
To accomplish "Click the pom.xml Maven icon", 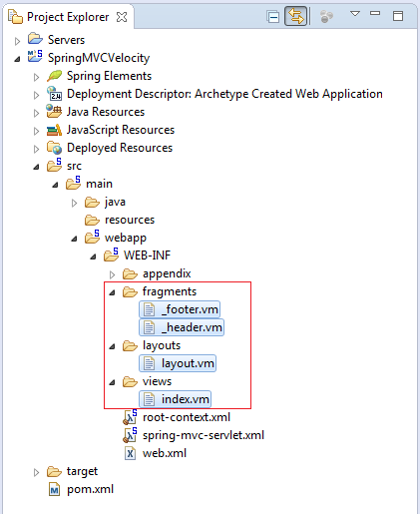I will click(x=54, y=489).
